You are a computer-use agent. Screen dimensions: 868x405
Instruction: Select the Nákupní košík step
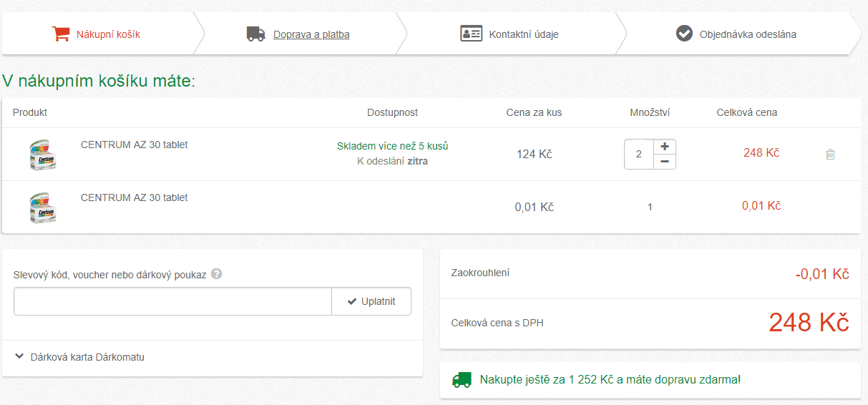tap(108, 34)
